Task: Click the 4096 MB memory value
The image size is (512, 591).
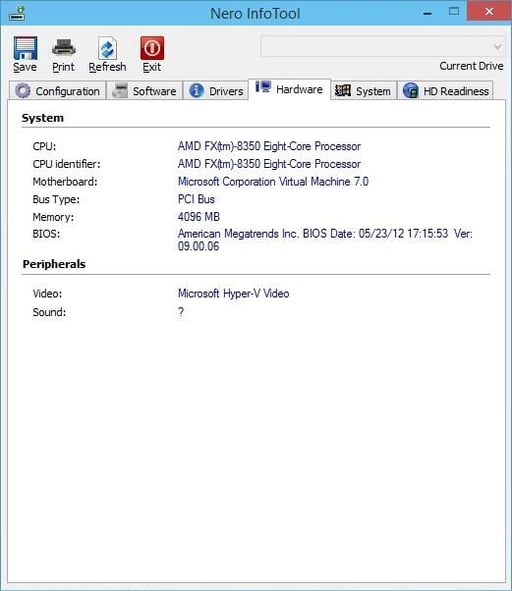Action: pyautogui.click(x=199, y=217)
